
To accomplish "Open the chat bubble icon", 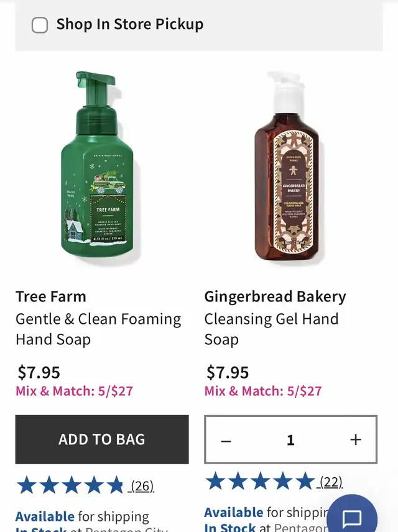I will (352, 518).
